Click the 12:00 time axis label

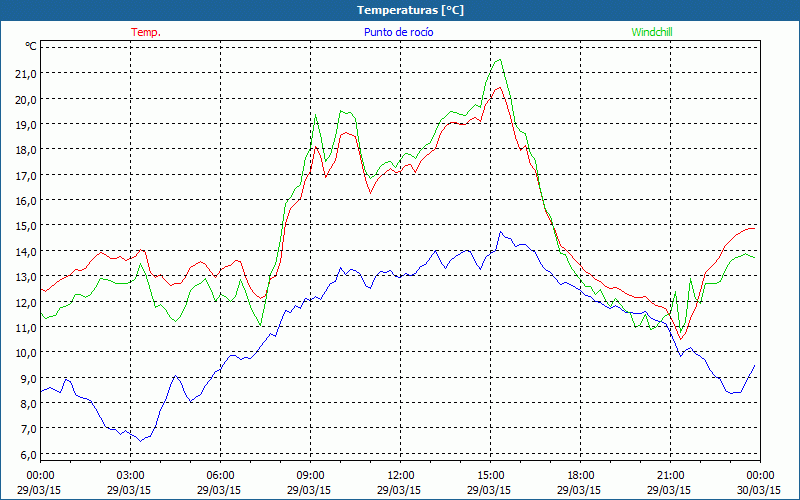click(401, 476)
